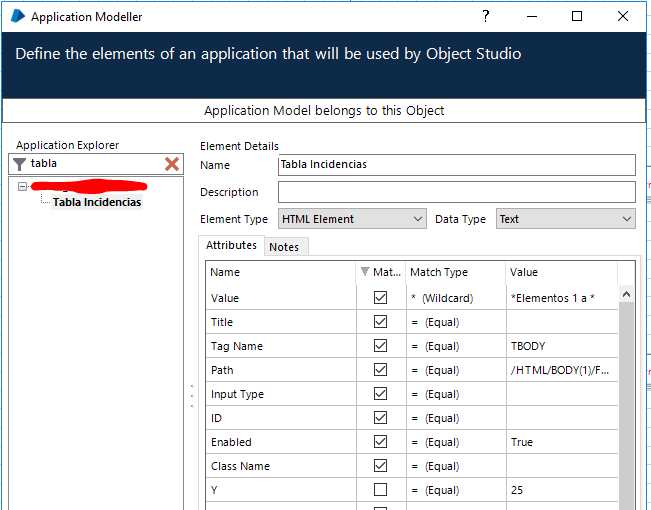The height and width of the screenshot is (510, 651).
Task: Clear the filter with the red X icon
Action: pos(172,164)
